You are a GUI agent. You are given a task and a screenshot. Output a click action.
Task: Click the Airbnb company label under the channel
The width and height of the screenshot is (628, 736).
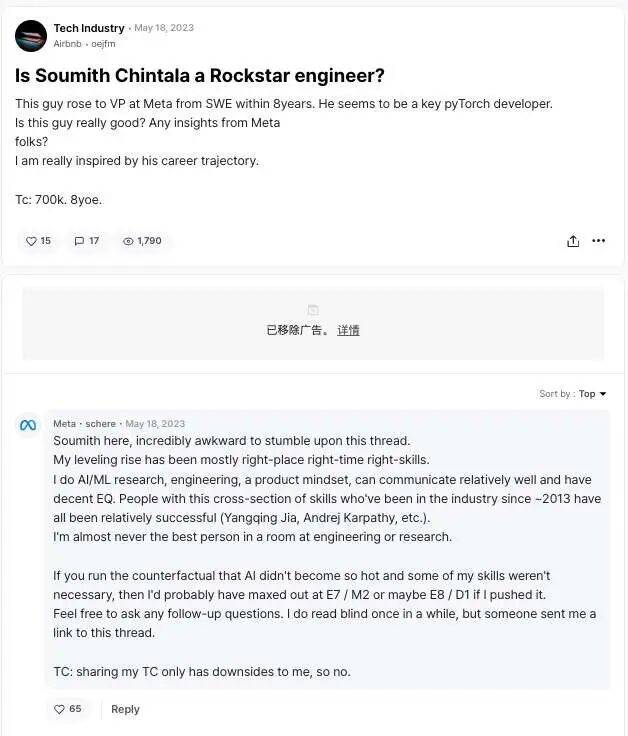(x=68, y=44)
